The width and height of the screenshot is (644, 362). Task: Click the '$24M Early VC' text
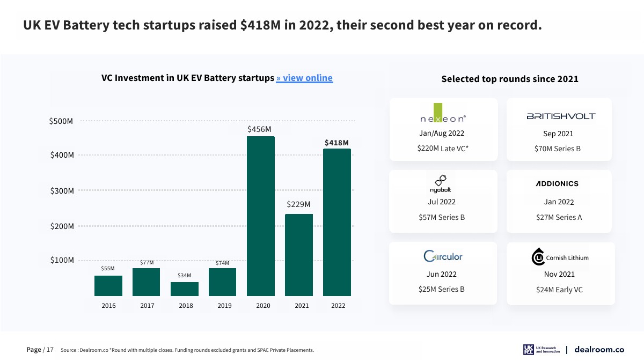(x=559, y=290)
